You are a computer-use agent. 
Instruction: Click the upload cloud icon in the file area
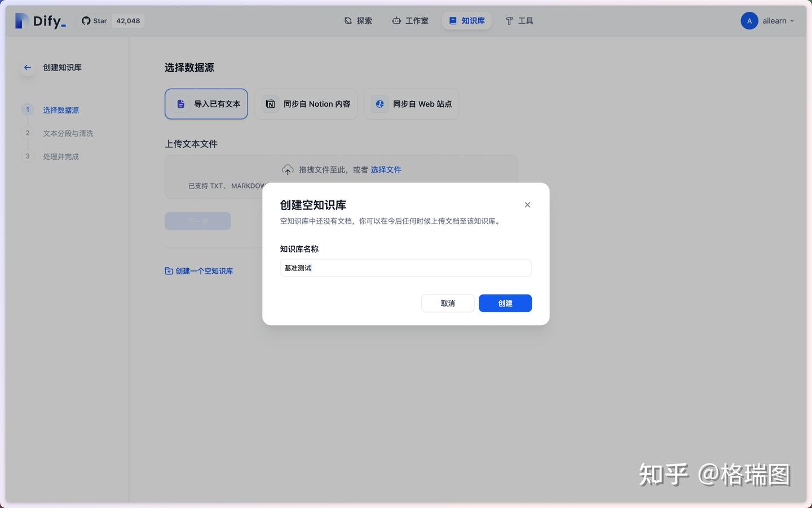(288, 169)
